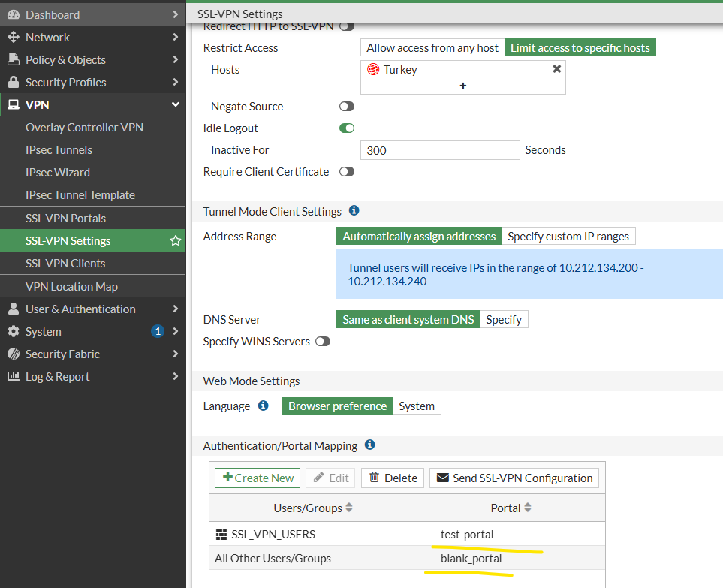Select the SSL_VPN_USERS mapping row
Screen dimensions: 723x588
click(x=407, y=534)
